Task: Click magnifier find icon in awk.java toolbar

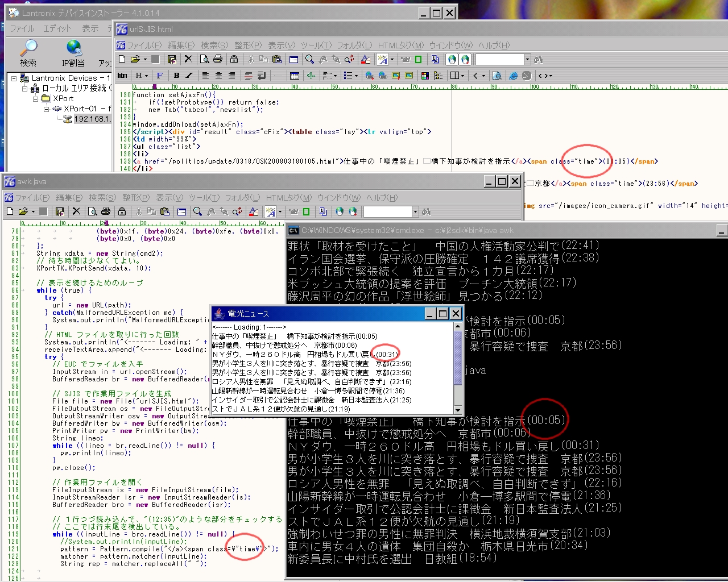Action: (x=197, y=211)
